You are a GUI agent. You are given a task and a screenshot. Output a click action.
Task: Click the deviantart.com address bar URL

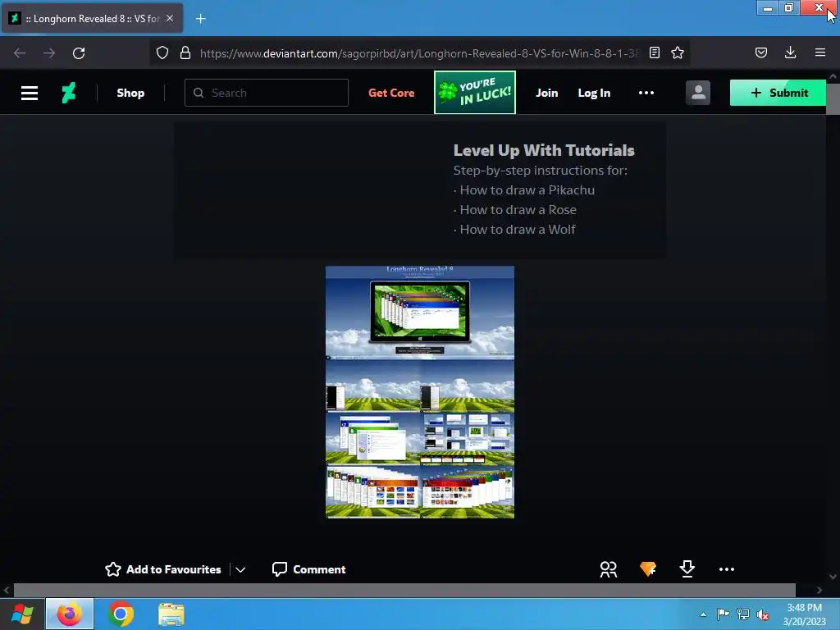[x=419, y=53]
